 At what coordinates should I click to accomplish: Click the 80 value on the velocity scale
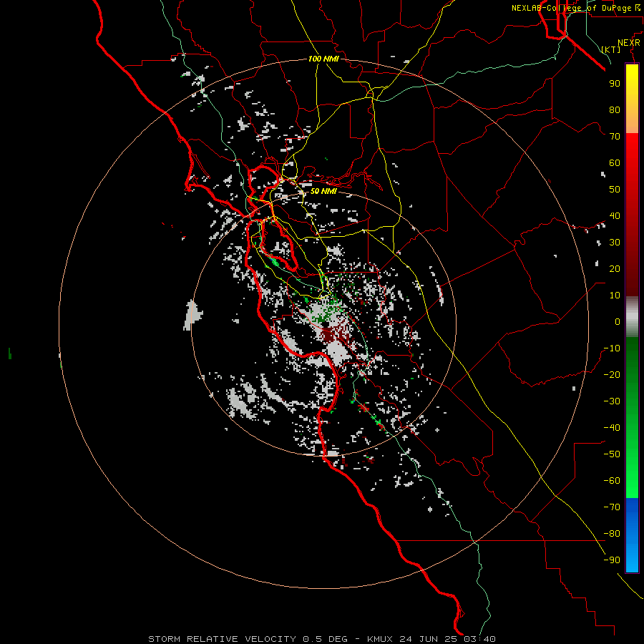point(615,109)
